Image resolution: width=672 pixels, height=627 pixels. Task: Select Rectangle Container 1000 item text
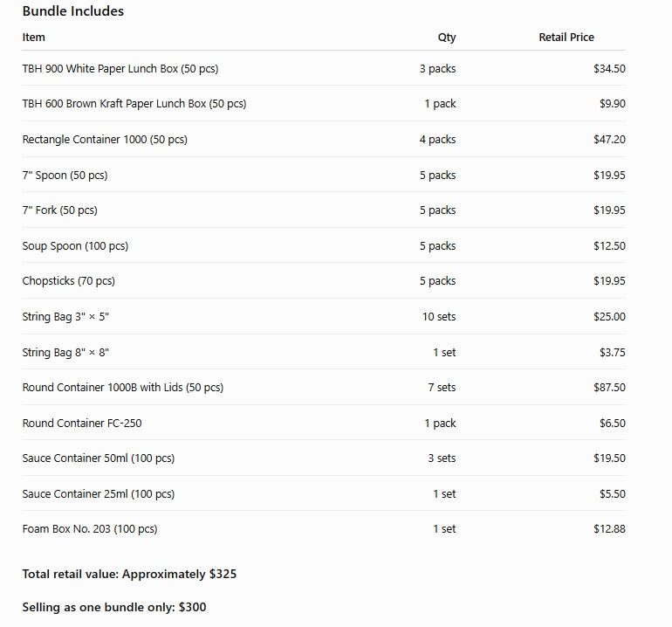pyautogui.click(x=105, y=140)
